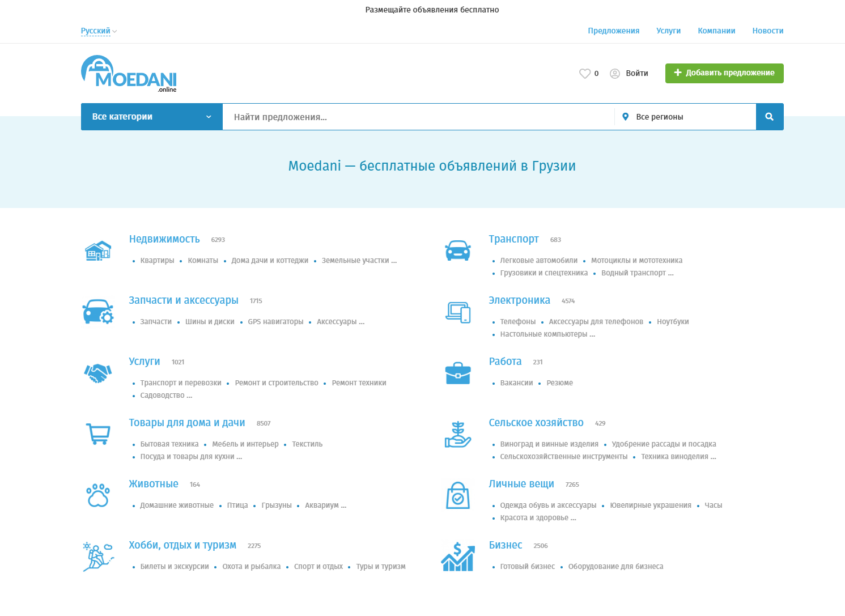The image size is (845, 616).
Task: Click the region location pin icon
Action: click(x=625, y=117)
